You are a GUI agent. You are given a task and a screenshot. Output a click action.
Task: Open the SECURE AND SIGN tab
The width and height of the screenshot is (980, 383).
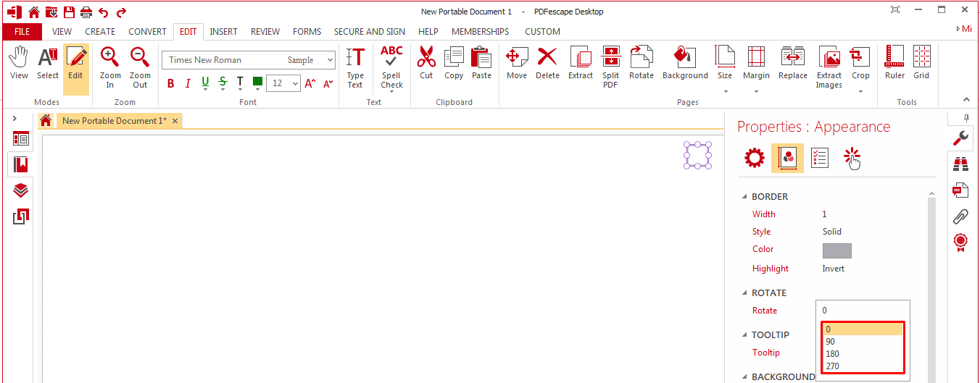pos(370,31)
